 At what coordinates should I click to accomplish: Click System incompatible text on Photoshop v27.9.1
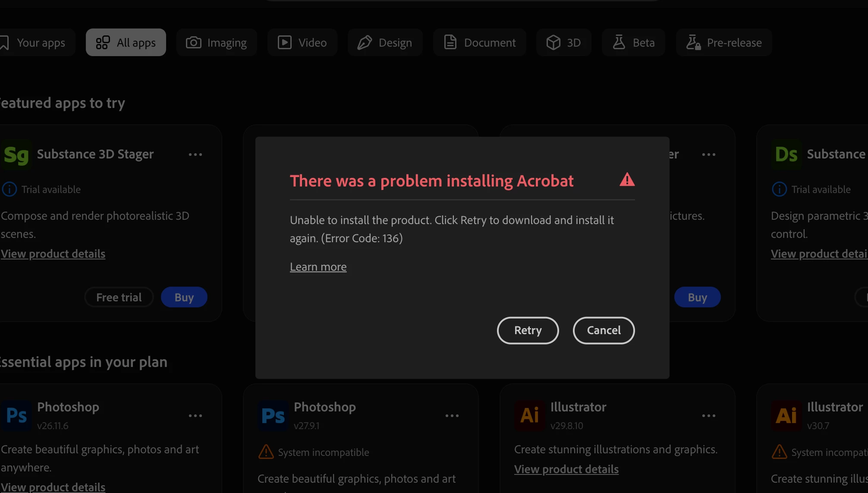tap(324, 452)
